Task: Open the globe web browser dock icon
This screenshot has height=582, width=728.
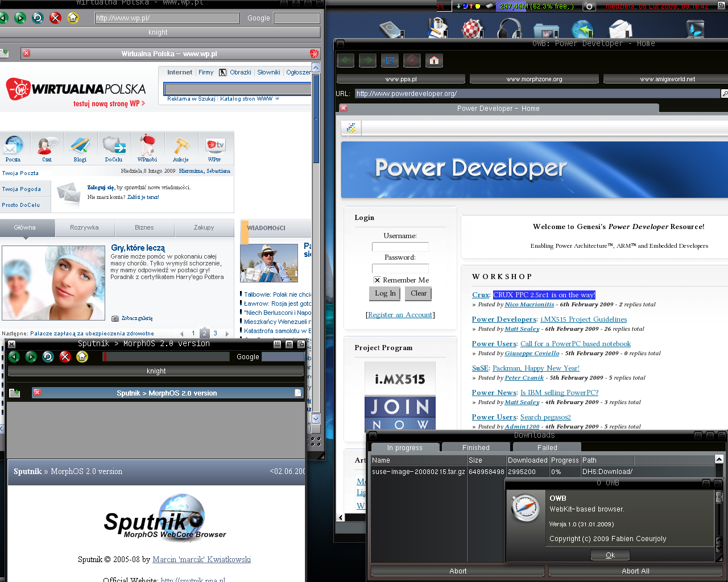Action: (x=582, y=30)
